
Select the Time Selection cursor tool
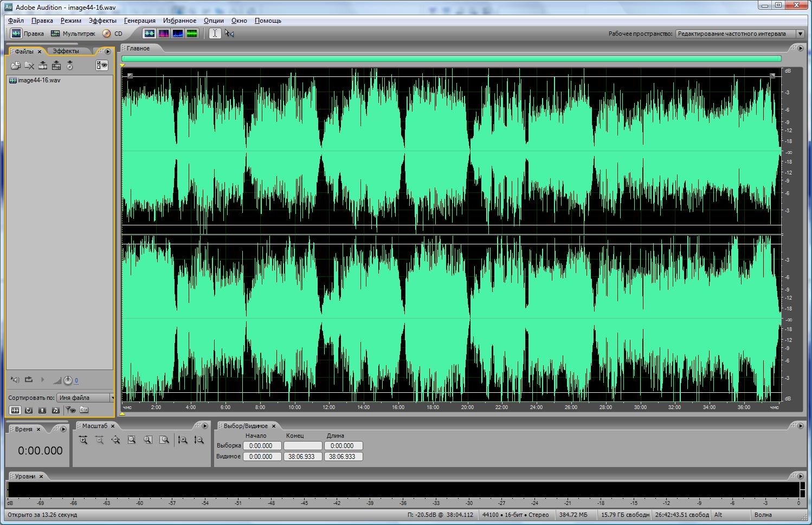[215, 34]
